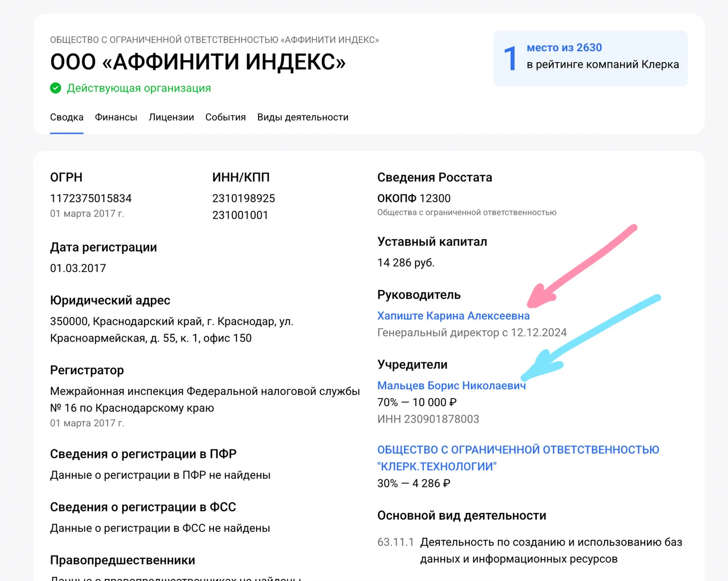Click the registration date 01.03.2017
Screen dimensions: 728x581
point(78,268)
